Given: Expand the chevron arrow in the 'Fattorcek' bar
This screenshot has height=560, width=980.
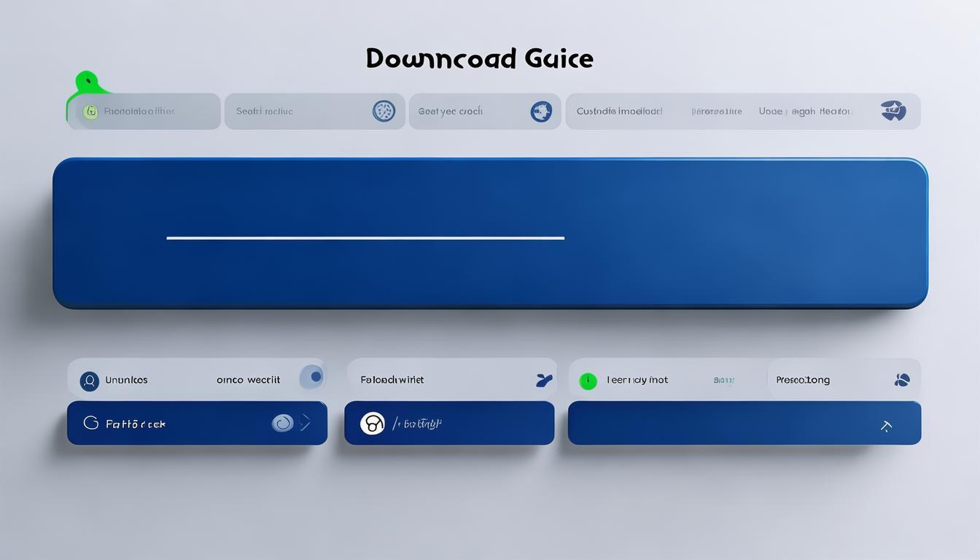Looking at the screenshot, I should (x=306, y=423).
